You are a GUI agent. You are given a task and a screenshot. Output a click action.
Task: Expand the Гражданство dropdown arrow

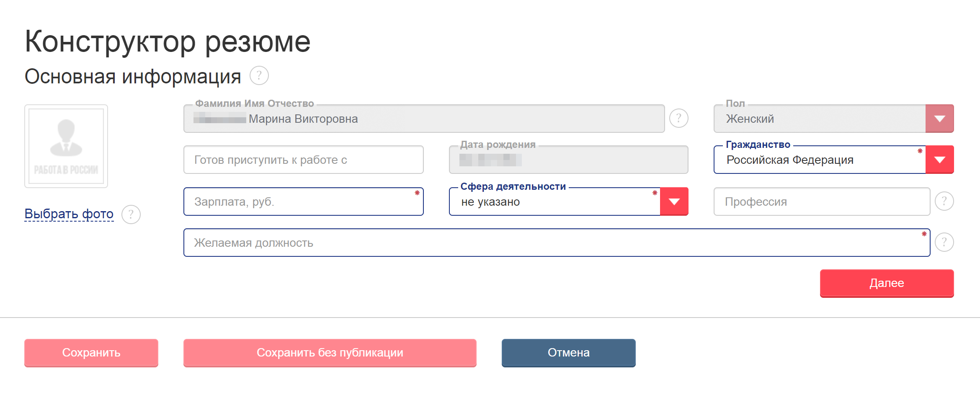coord(939,160)
